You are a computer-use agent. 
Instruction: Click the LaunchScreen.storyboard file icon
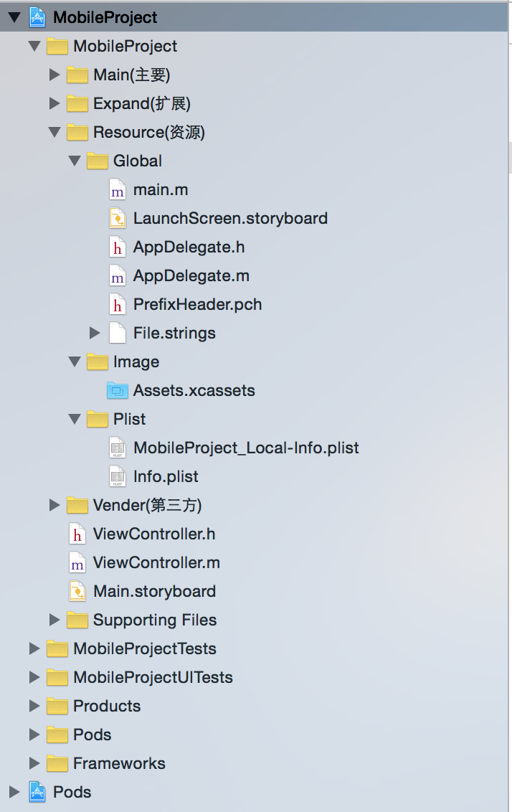[117, 218]
